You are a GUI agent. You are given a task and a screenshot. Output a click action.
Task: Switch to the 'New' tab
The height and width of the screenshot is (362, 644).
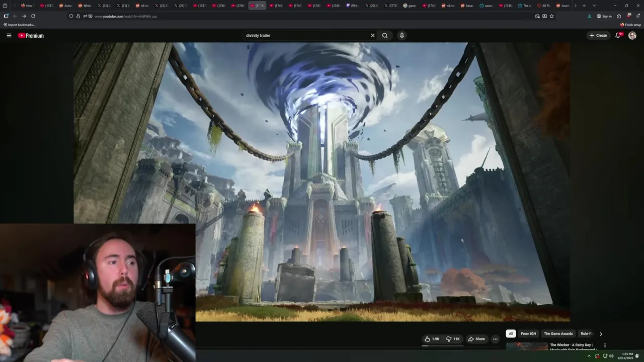(28, 6)
